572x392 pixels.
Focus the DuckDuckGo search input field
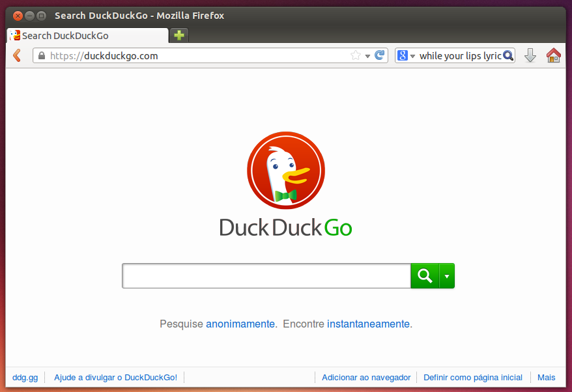pos(266,275)
